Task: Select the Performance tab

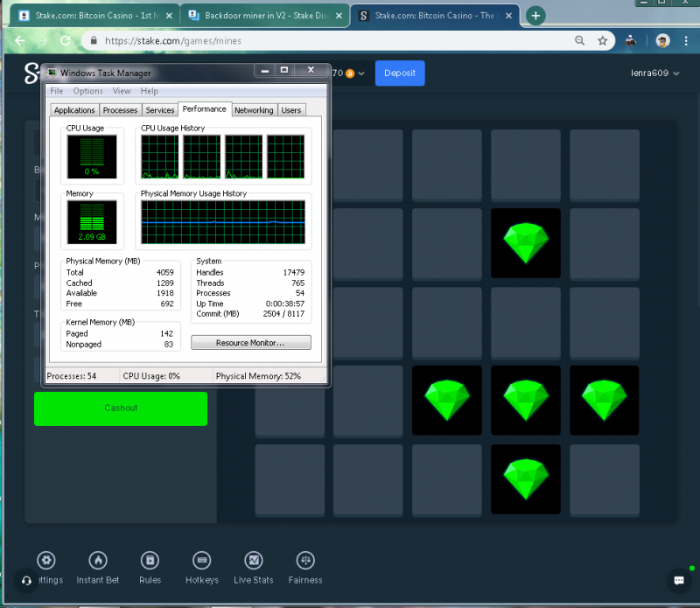Action: coord(205,109)
